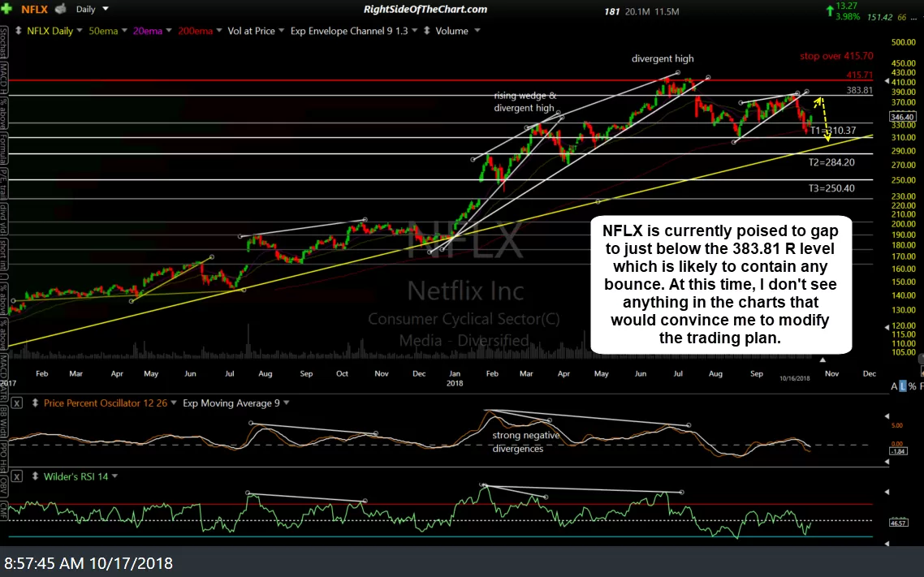Viewport: 924px width, 577px height.
Task: Open the Vol at Price dropdown
Action: [281, 31]
